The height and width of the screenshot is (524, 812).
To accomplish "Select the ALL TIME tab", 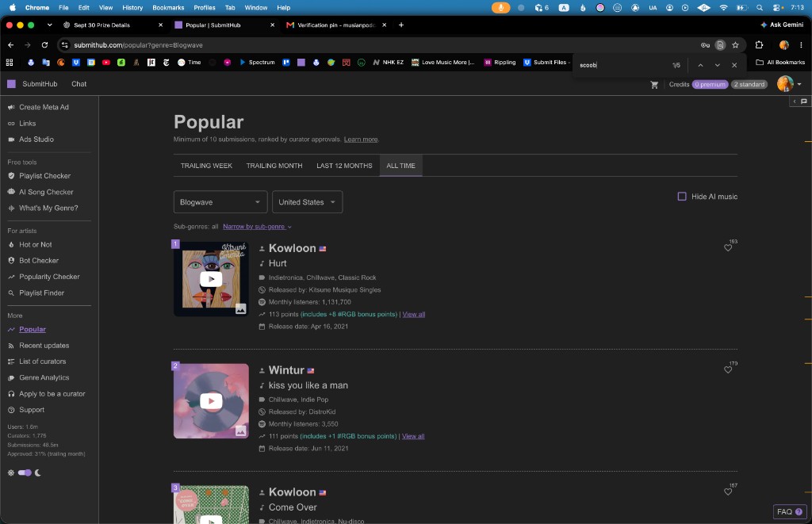I will point(400,166).
